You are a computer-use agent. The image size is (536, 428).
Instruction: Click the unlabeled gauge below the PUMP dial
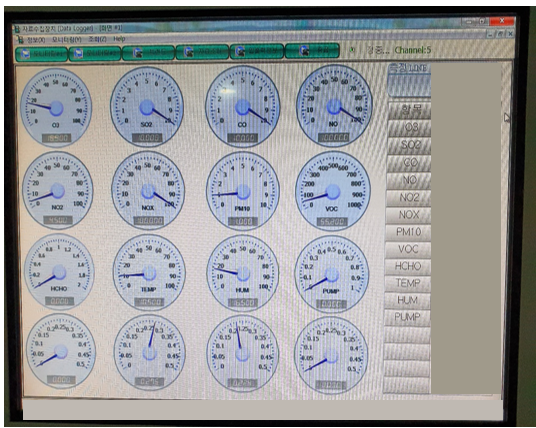click(331, 355)
